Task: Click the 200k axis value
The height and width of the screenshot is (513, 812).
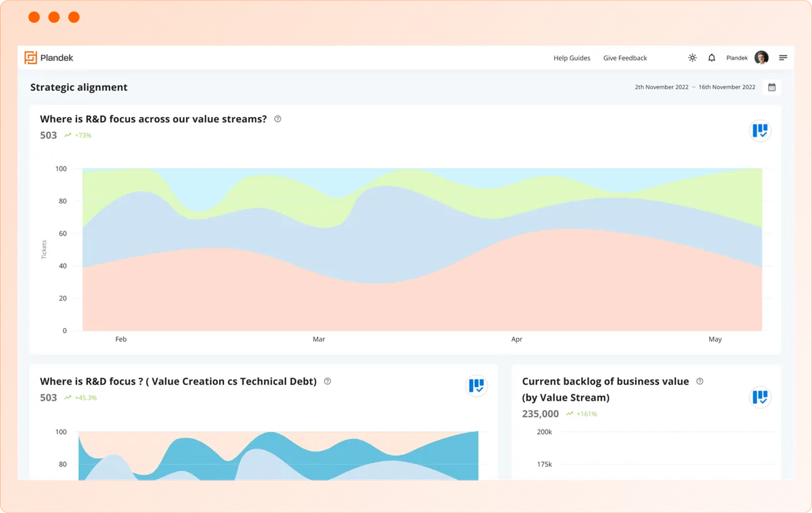Action: (545, 432)
